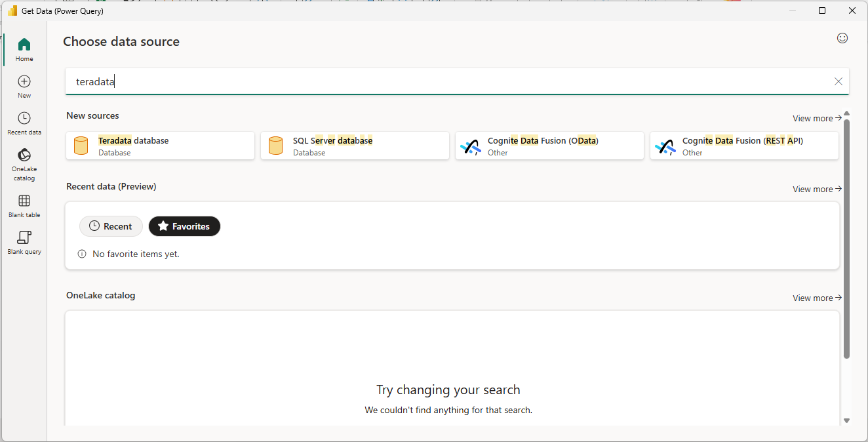Viewport: 868px width, 442px height.
Task: Click the Power BI logo in title bar
Action: click(x=12, y=10)
